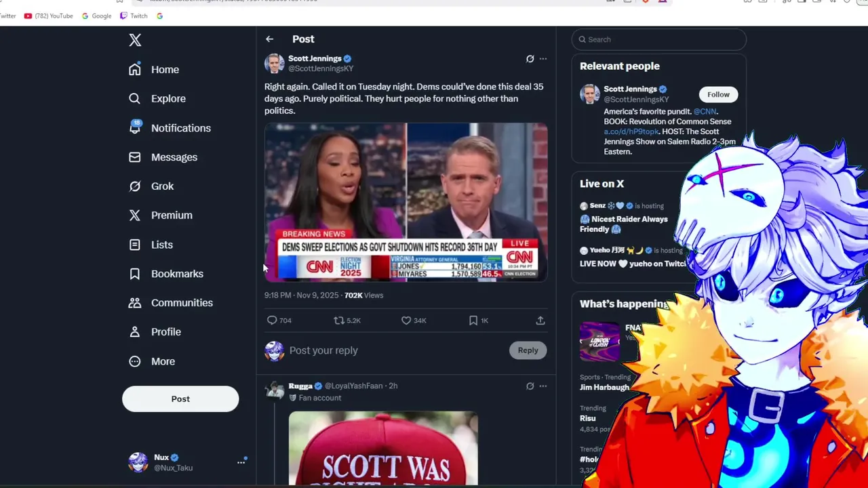Open Premium in the sidebar
This screenshot has width=868, height=488.
point(161,216)
